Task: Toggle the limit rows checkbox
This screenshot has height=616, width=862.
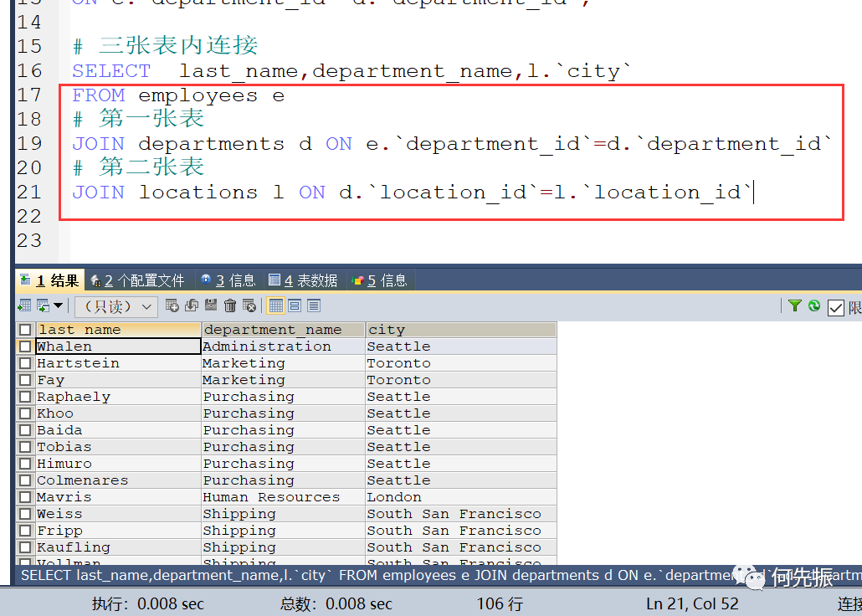Action: [x=835, y=307]
